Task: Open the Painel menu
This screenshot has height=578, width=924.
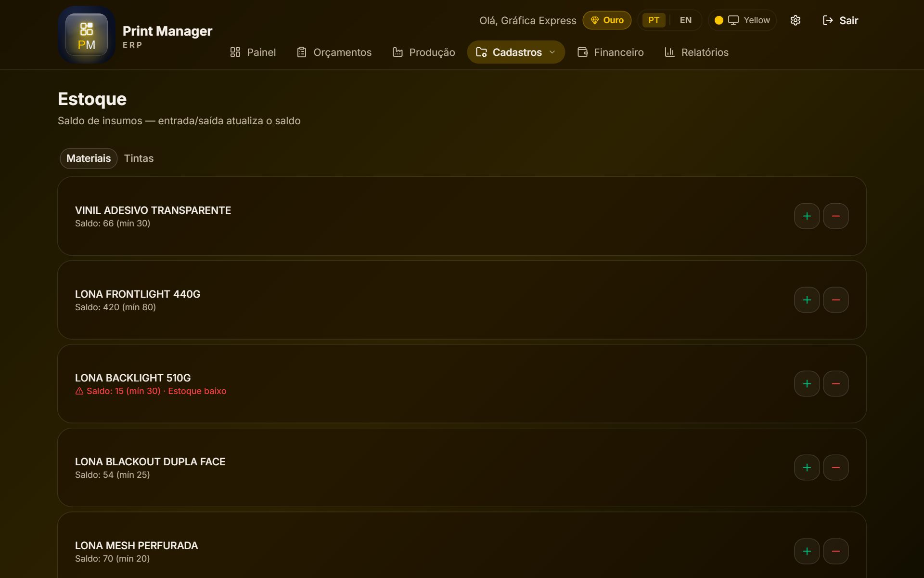Action: coord(253,52)
